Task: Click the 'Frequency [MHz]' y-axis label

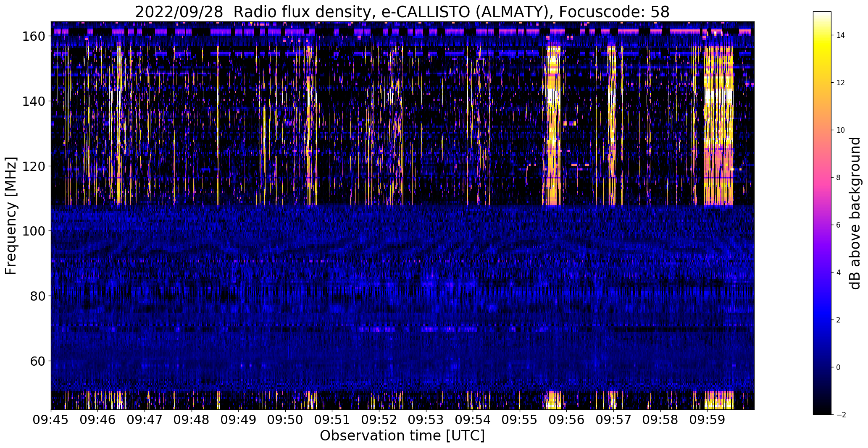Action: pyautogui.click(x=11, y=216)
